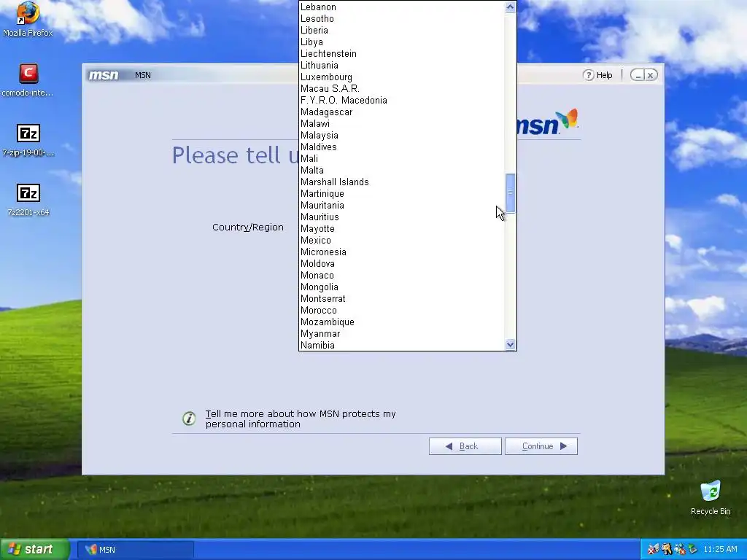Click the Back button
The image size is (747, 560).
[x=465, y=446]
